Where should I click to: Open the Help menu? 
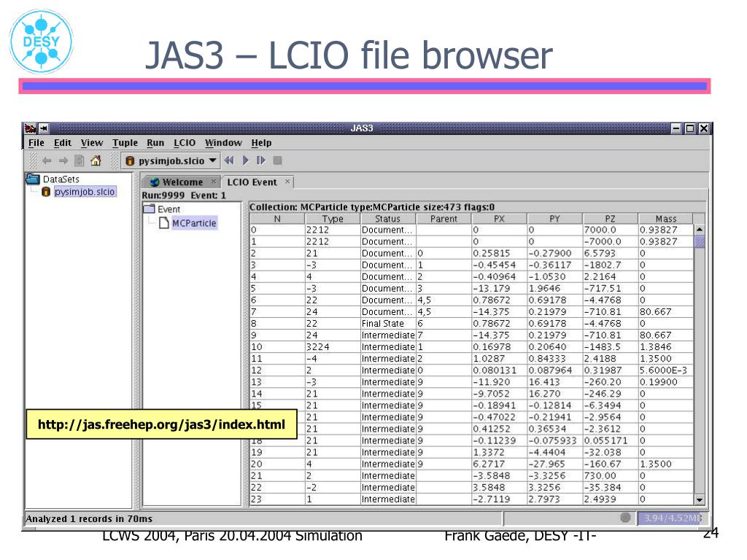(261, 143)
